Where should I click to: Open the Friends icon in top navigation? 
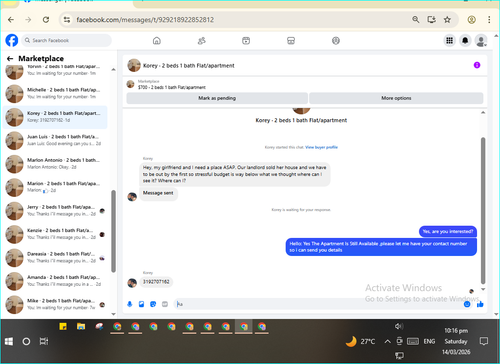(202, 41)
